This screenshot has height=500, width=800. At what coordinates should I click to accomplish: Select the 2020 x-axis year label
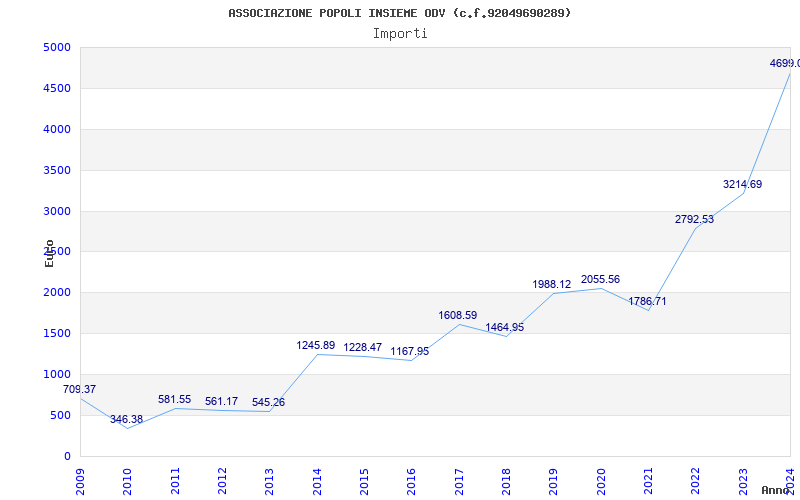pos(601,482)
